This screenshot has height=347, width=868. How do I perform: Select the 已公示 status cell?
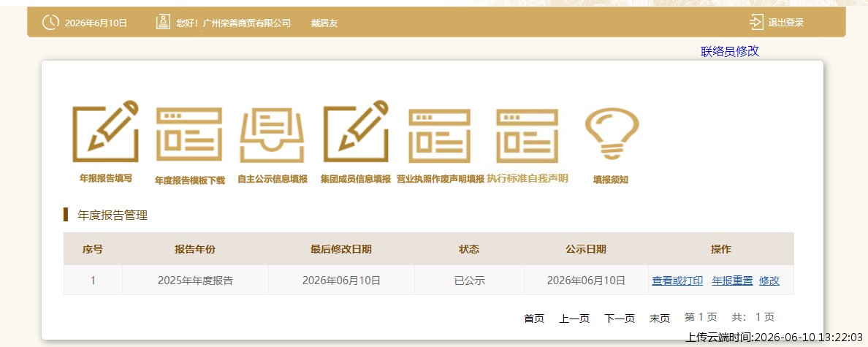click(x=469, y=280)
